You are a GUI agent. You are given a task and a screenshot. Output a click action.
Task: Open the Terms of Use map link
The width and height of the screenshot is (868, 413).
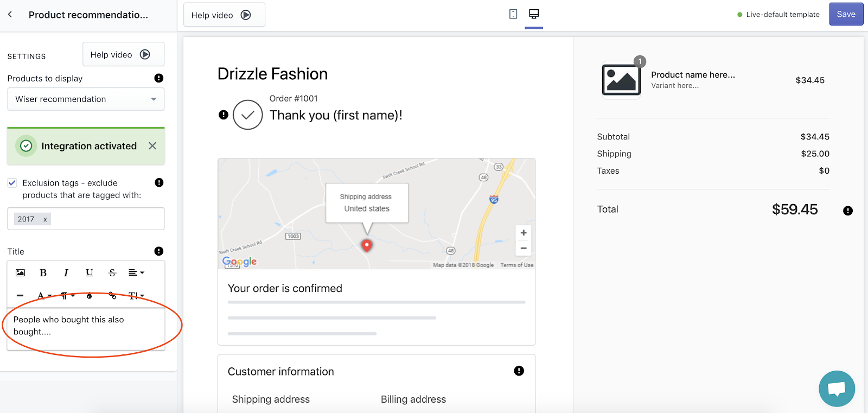(x=516, y=265)
